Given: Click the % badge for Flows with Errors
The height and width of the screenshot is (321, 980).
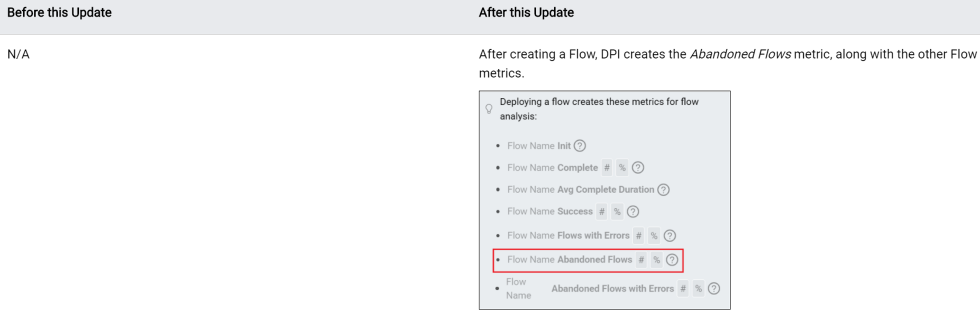Looking at the screenshot, I should pos(654,236).
